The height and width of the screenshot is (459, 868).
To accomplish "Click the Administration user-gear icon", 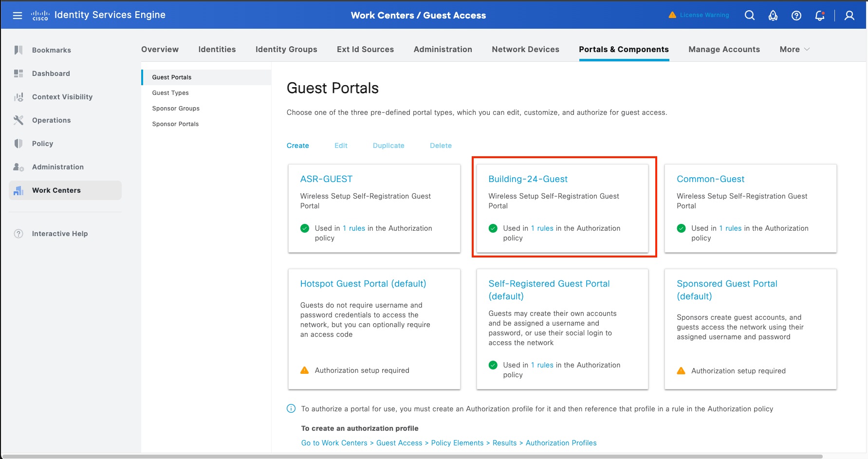I will click(x=18, y=167).
